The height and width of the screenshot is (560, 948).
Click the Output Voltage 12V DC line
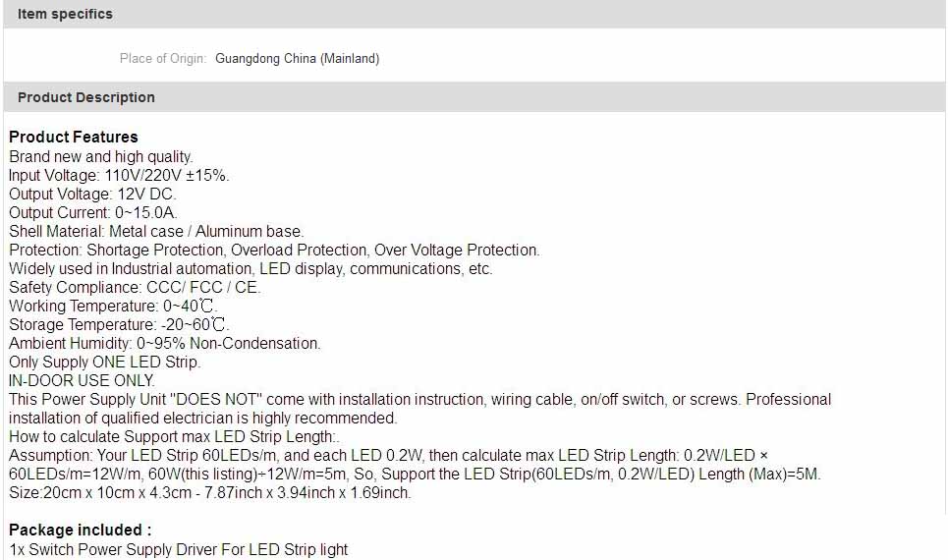92,194
